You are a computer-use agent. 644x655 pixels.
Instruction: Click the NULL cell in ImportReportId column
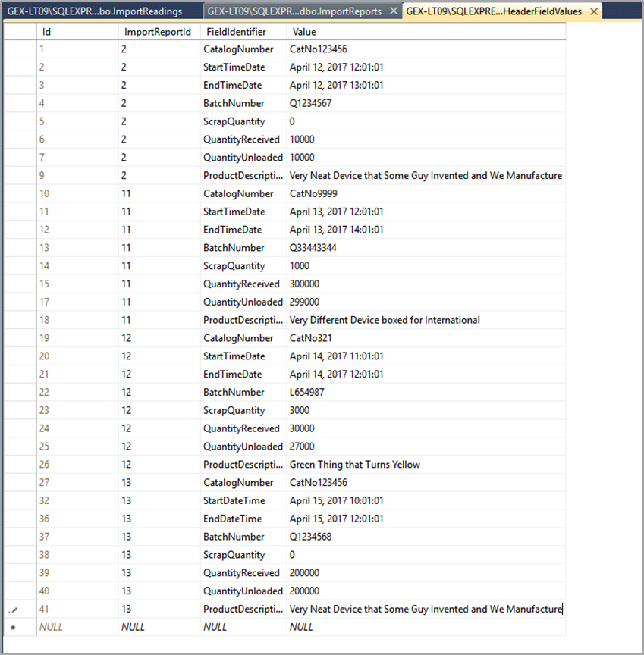pyautogui.click(x=159, y=627)
